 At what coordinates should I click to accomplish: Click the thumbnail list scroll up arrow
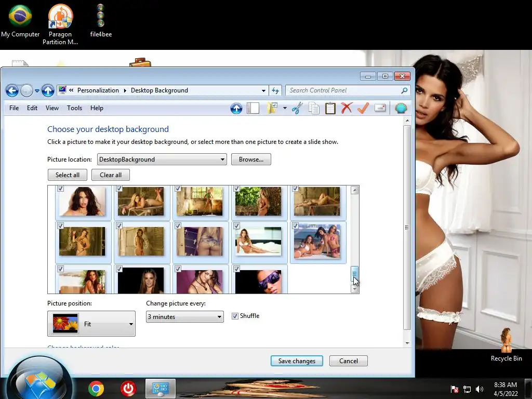point(354,190)
